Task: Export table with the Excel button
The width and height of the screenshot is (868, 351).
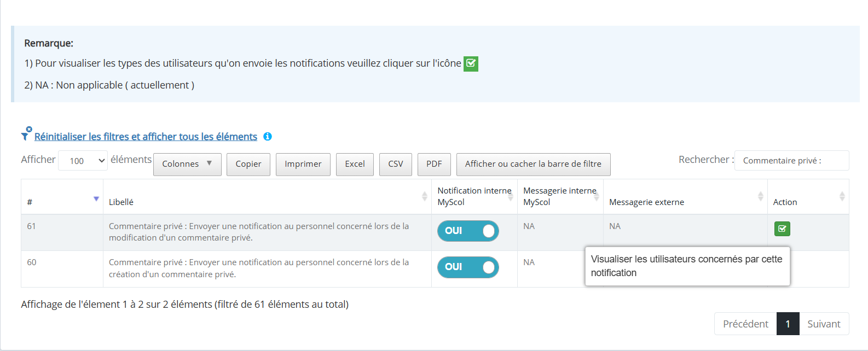Action: (355, 164)
